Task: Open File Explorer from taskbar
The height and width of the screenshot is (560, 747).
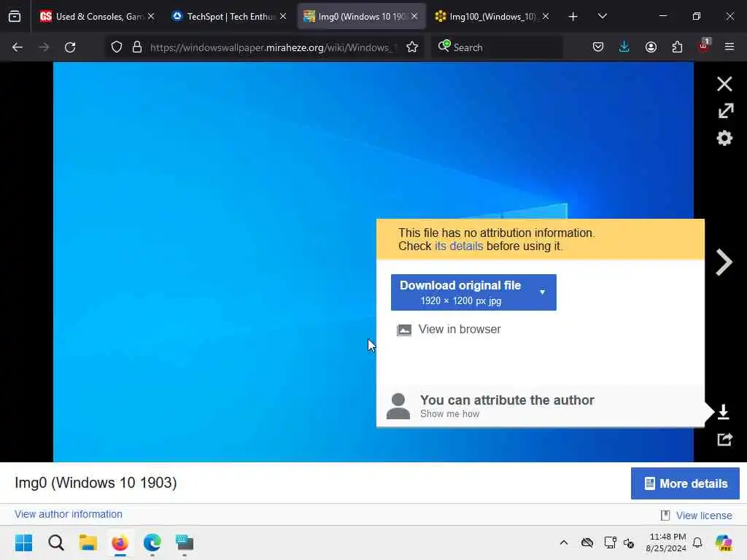Action: (x=88, y=542)
